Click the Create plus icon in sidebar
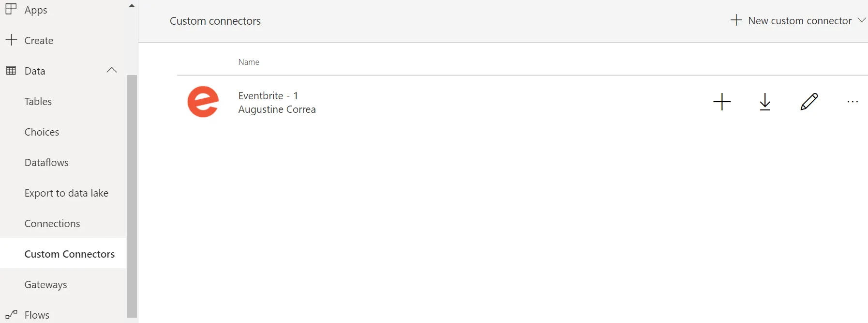This screenshot has height=323, width=868. pyautogui.click(x=11, y=40)
